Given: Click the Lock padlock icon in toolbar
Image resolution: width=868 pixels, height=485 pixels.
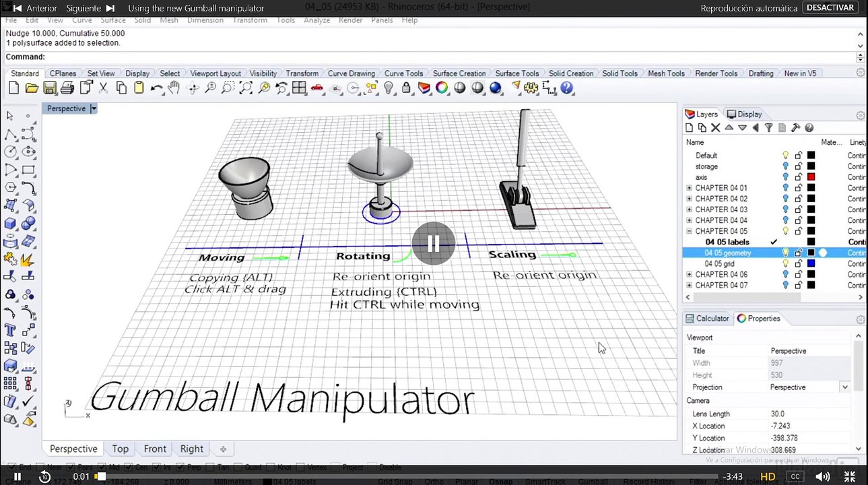Looking at the screenshot, I should click(x=406, y=88).
